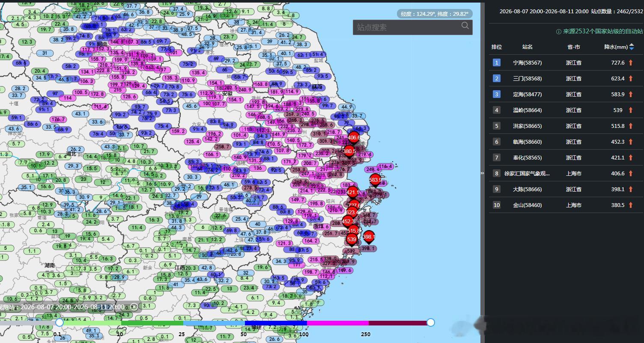Select the red map marker 539

tap(352, 240)
